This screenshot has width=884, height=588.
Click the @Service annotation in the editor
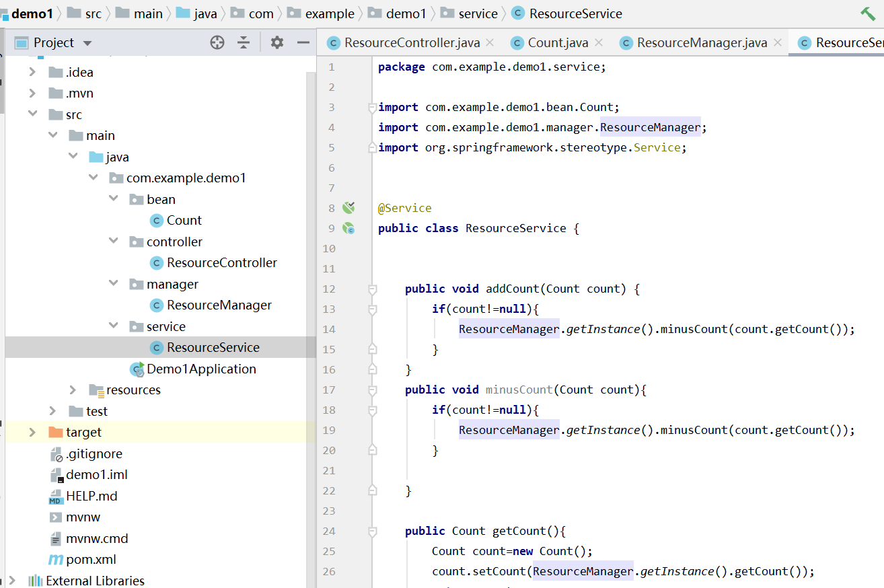tap(405, 208)
